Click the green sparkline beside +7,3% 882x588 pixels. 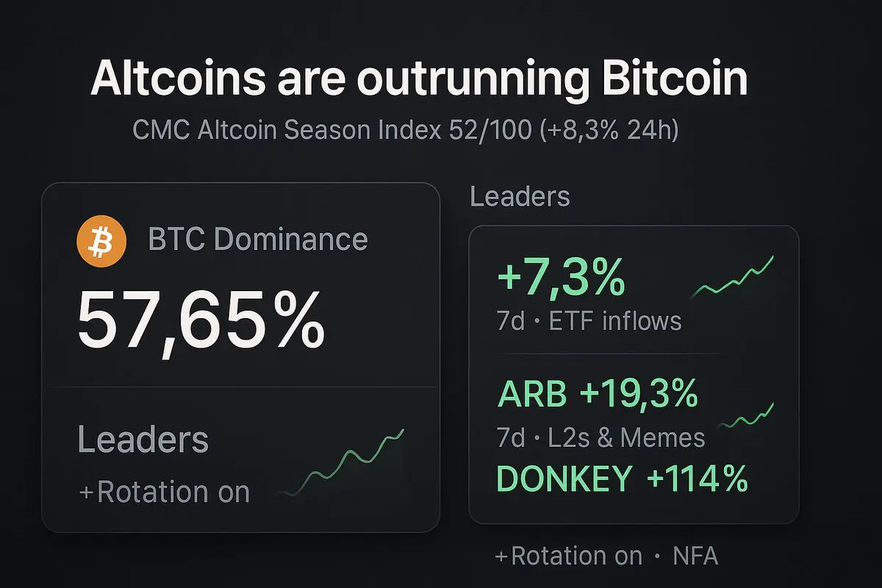[x=733, y=278]
